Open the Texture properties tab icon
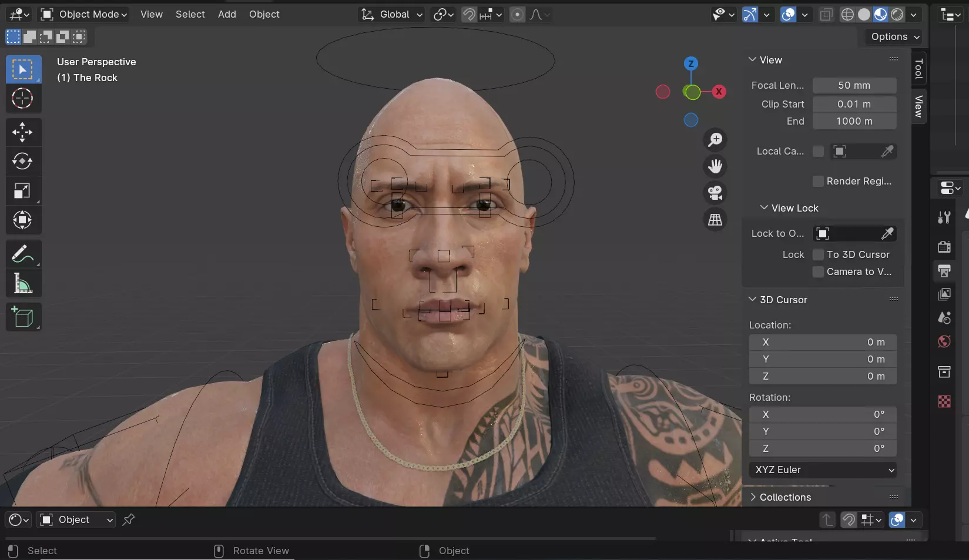This screenshot has width=969, height=560. pyautogui.click(x=944, y=401)
